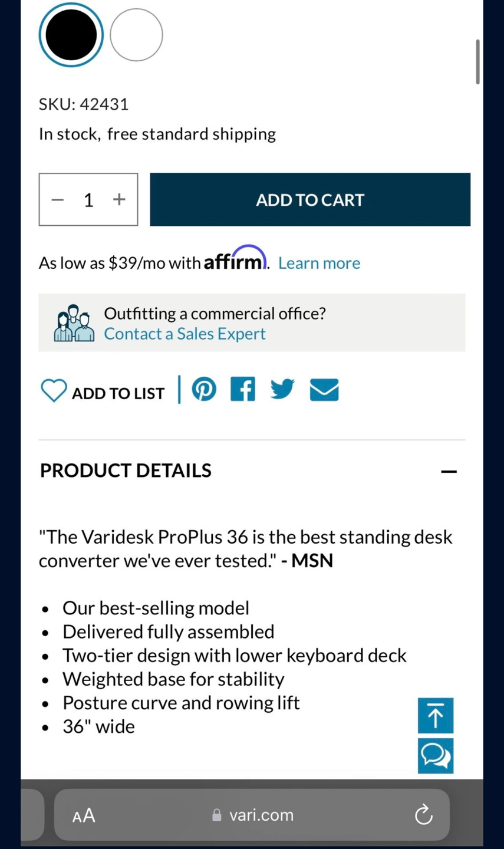
Task: Reload the page in Safari
Action: pyautogui.click(x=423, y=815)
